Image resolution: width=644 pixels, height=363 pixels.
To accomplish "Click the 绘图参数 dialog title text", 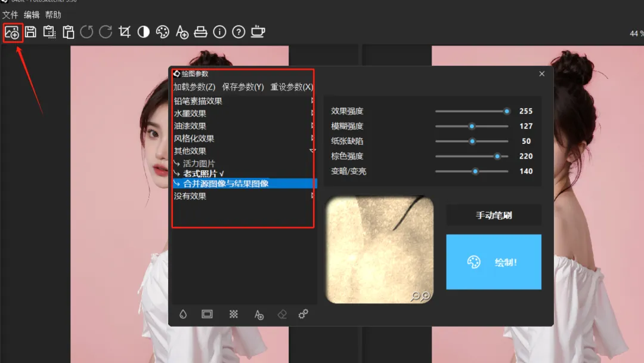I will [195, 73].
